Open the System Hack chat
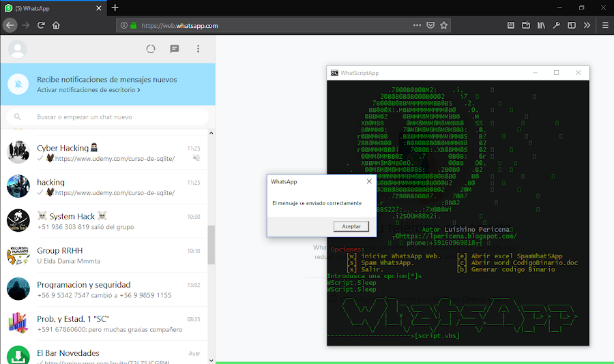The width and height of the screenshot is (614, 364). [x=104, y=221]
